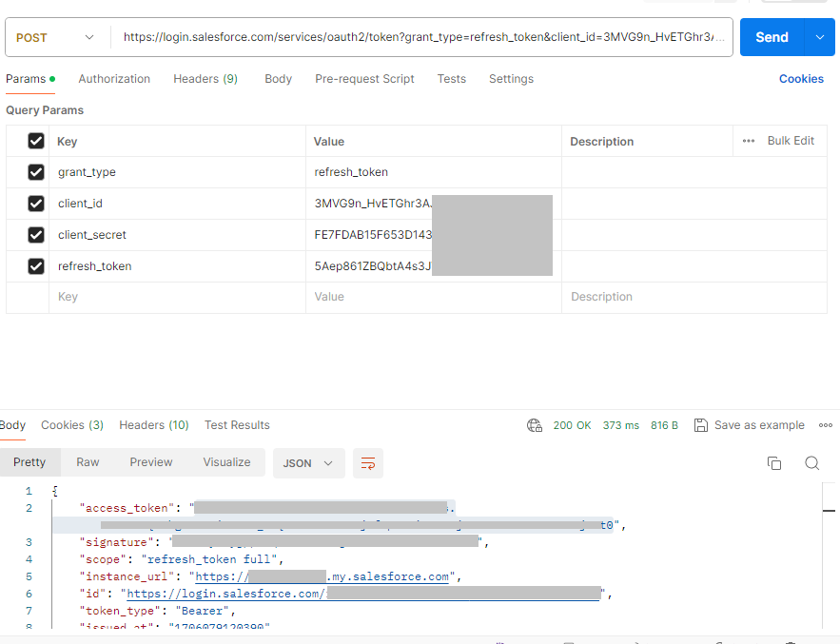Click the refresh_token value cell in grant_type row
Screen dimensions: 840x644
(434, 172)
